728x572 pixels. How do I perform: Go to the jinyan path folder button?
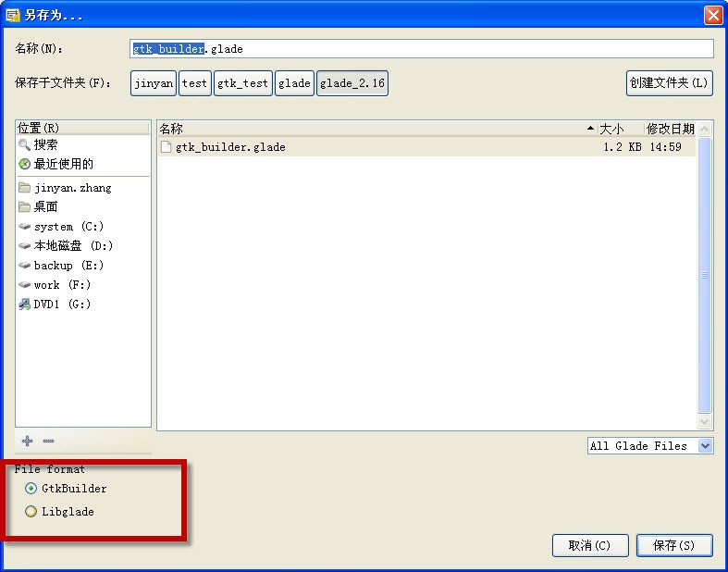pyautogui.click(x=154, y=83)
